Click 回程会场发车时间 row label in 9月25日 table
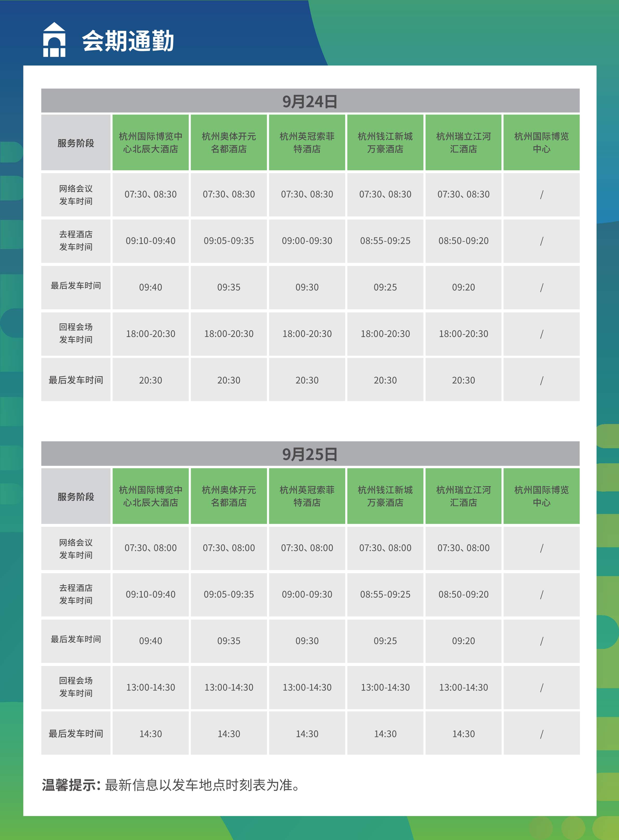This screenshot has width=619, height=840. pos(76,687)
